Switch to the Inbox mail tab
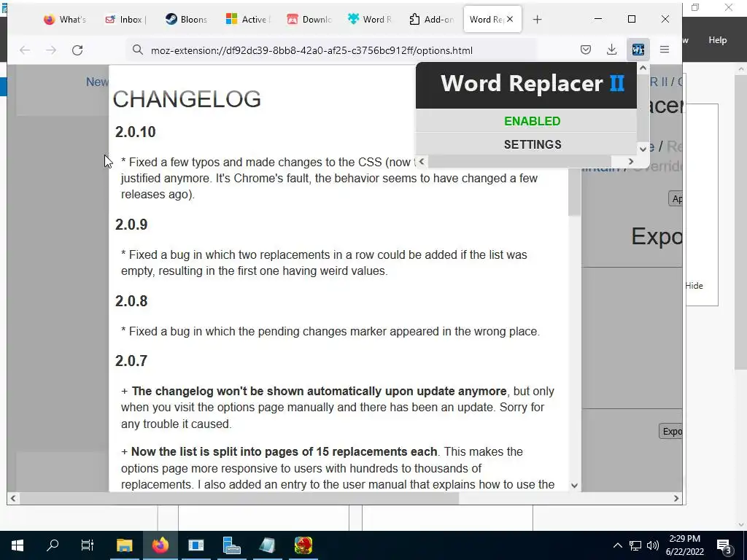This screenshot has width=747, height=560. click(125, 20)
